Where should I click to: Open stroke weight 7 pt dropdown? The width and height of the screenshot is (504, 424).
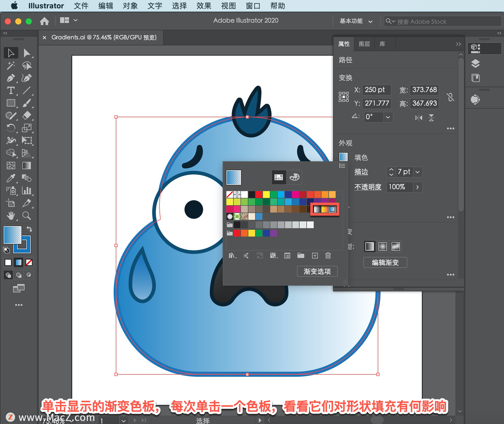click(417, 172)
